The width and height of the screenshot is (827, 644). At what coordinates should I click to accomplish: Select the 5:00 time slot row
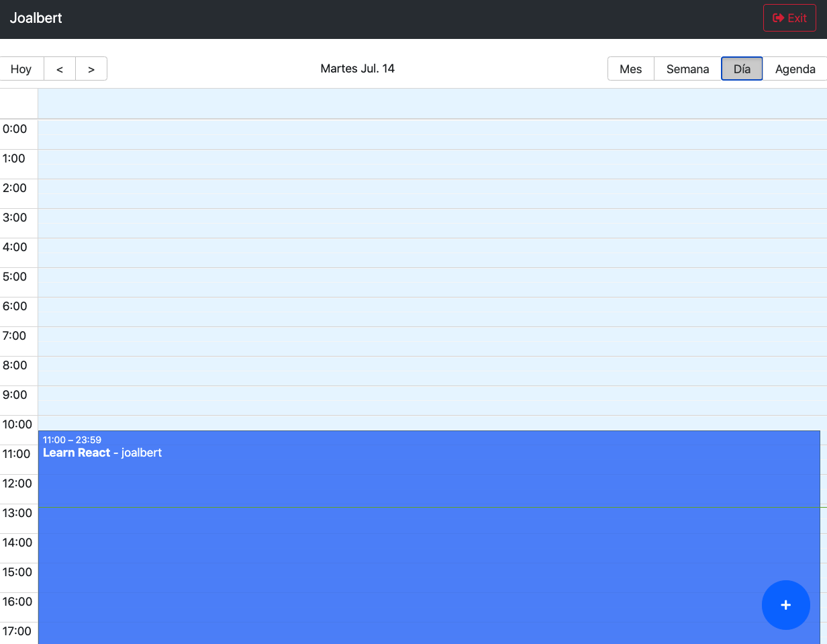432,282
